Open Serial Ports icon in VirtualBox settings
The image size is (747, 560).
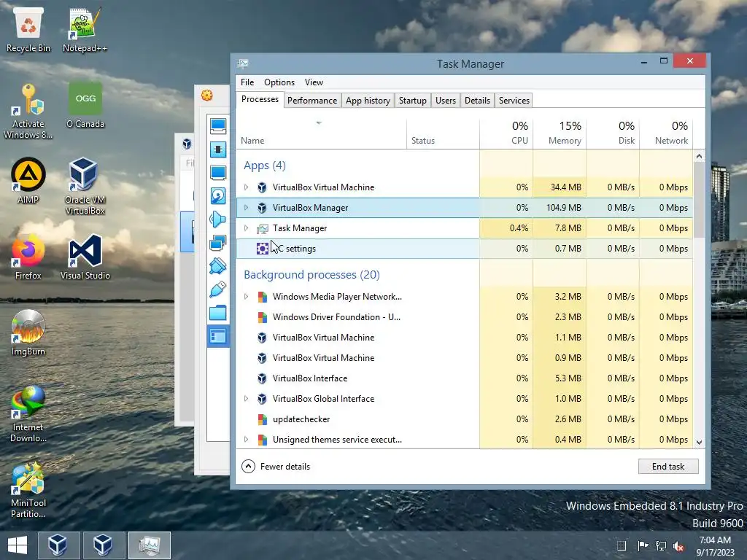pyautogui.click(x=218, y=266)
